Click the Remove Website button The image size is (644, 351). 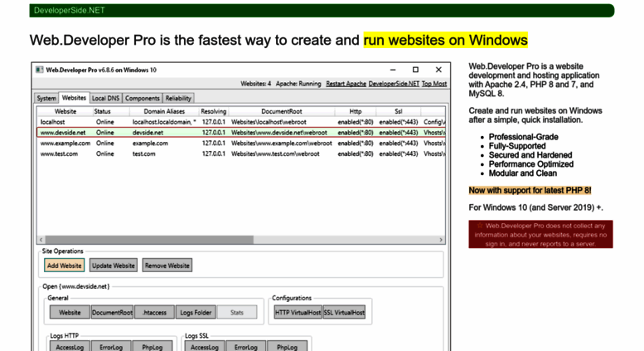[x=167, y=266]
